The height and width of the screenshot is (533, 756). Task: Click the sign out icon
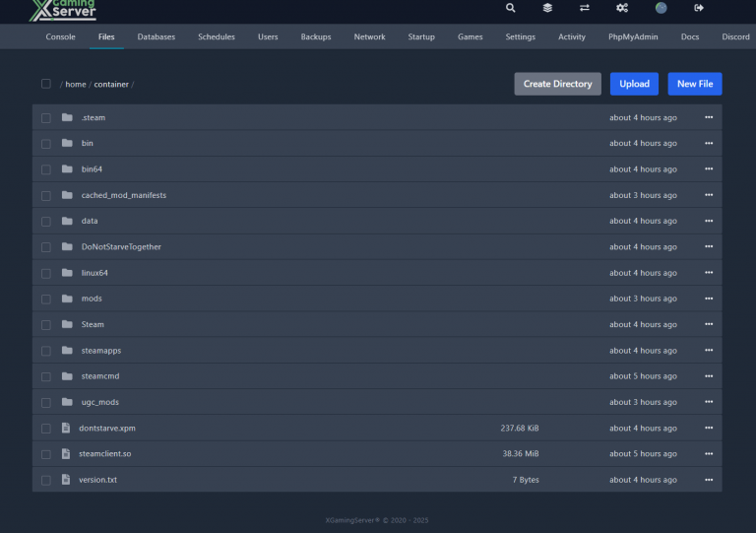coord(699,8)
